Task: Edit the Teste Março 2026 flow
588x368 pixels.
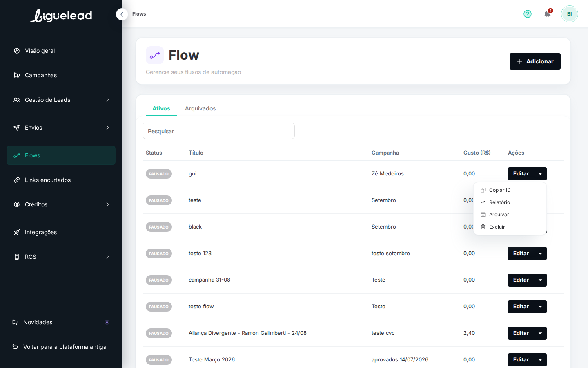Action: coord(521,360)
